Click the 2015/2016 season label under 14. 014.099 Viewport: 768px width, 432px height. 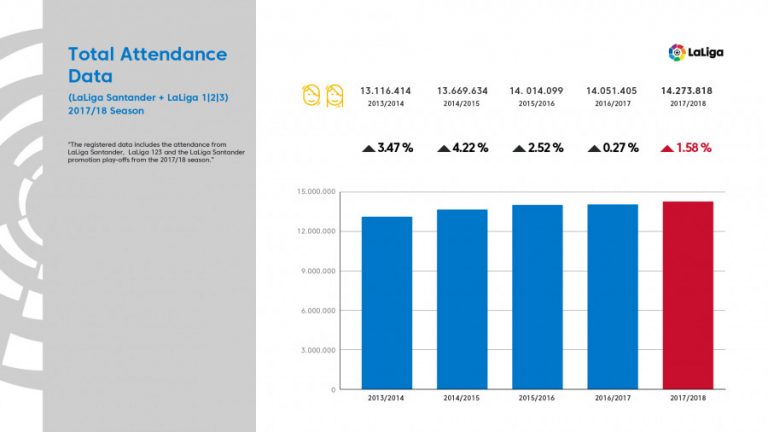tap(537, 104)
